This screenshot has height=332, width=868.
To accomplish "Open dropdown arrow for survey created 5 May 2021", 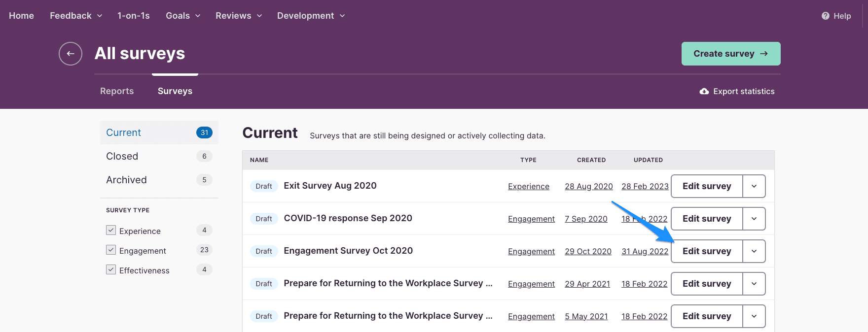I will 754,316.
